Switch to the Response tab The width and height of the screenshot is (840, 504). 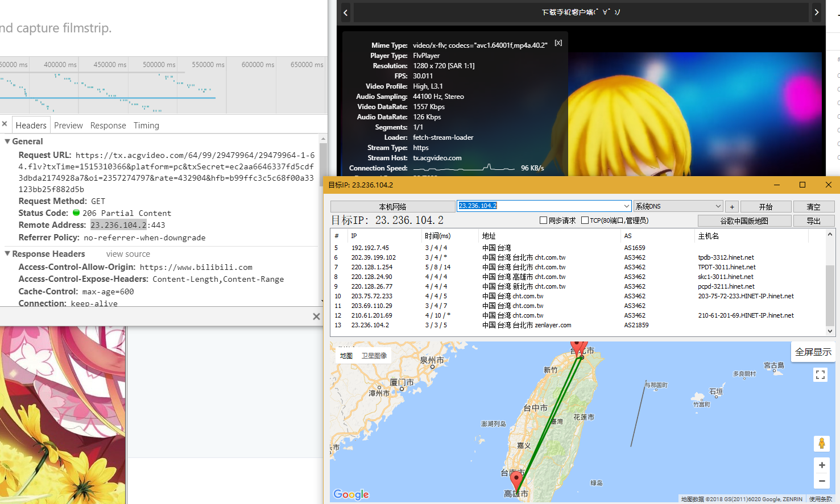click(108, 126)
